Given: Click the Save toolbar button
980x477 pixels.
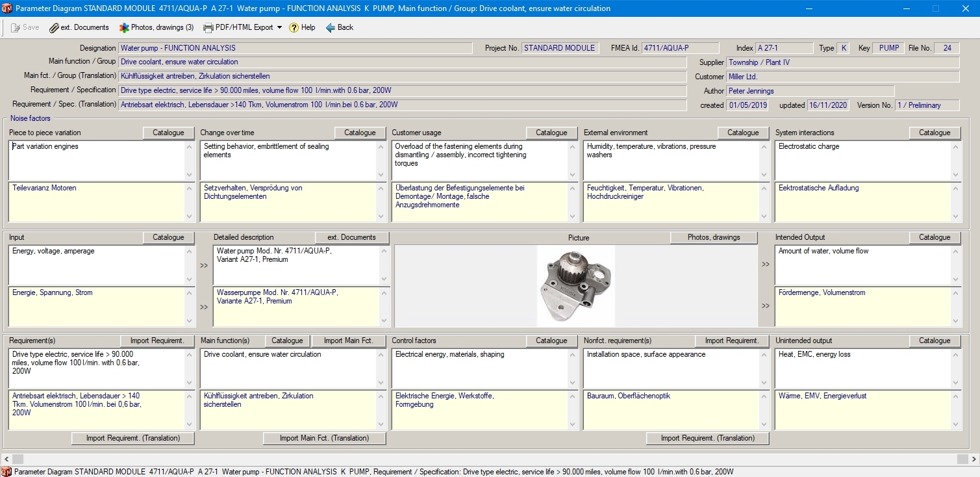Looking at the screenshot, I should [x=25, y=27].
